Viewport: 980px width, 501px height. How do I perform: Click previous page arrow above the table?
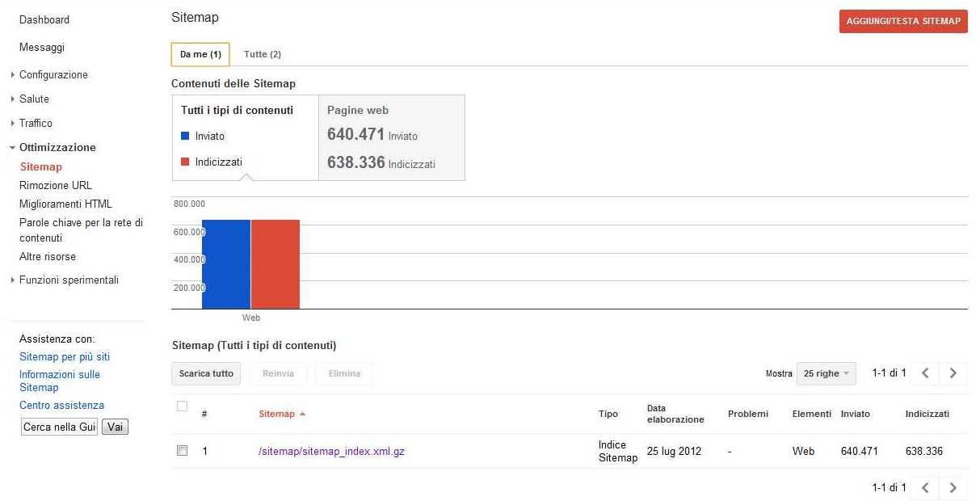pos(926,373)
